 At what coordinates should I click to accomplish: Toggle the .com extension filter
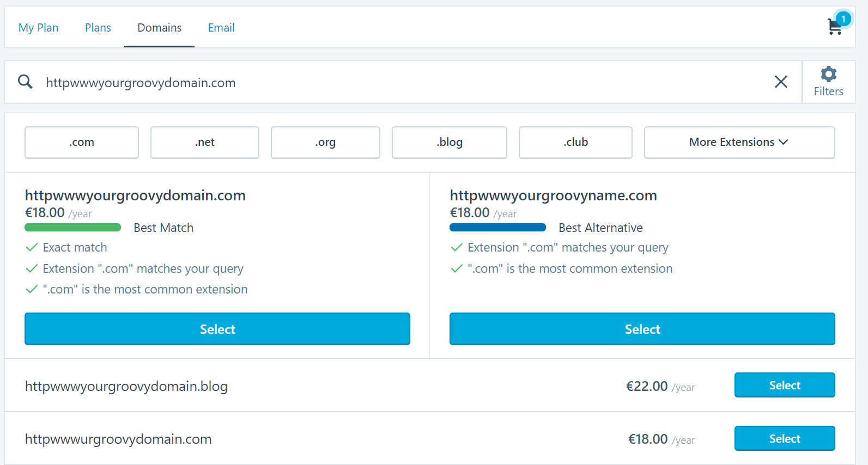click(x=82, y=143)
